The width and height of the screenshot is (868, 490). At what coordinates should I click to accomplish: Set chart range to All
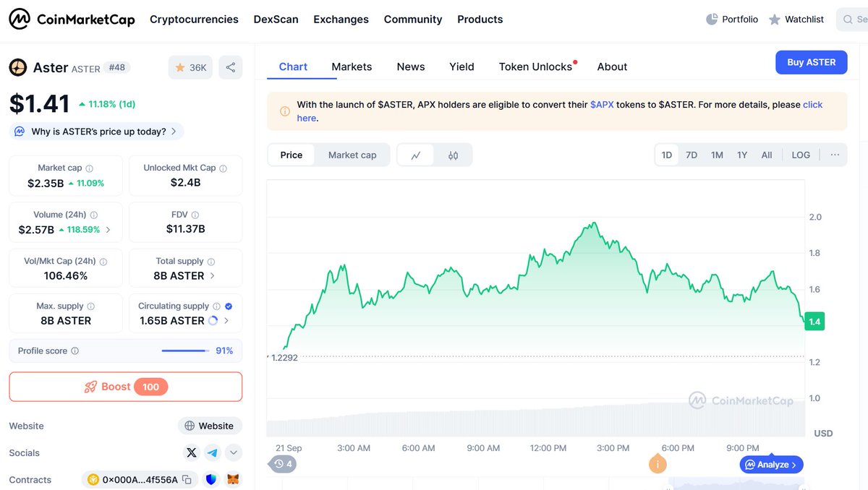767,155
